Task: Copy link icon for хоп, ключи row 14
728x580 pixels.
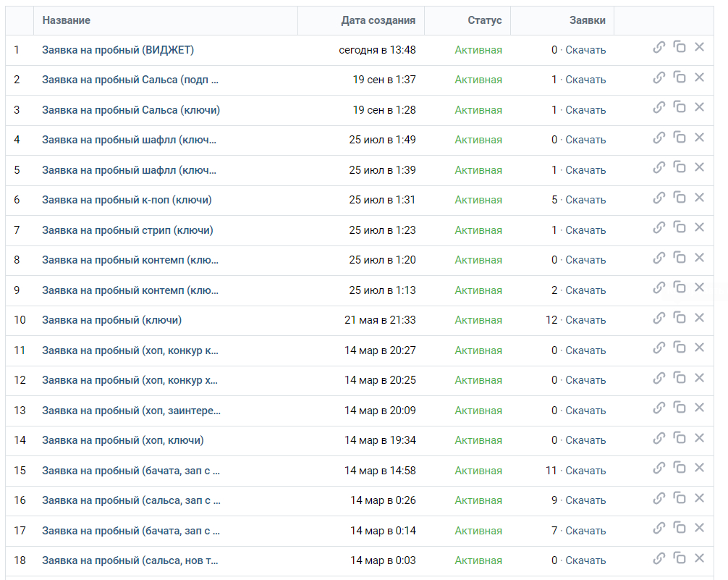Action: [659, 438]
